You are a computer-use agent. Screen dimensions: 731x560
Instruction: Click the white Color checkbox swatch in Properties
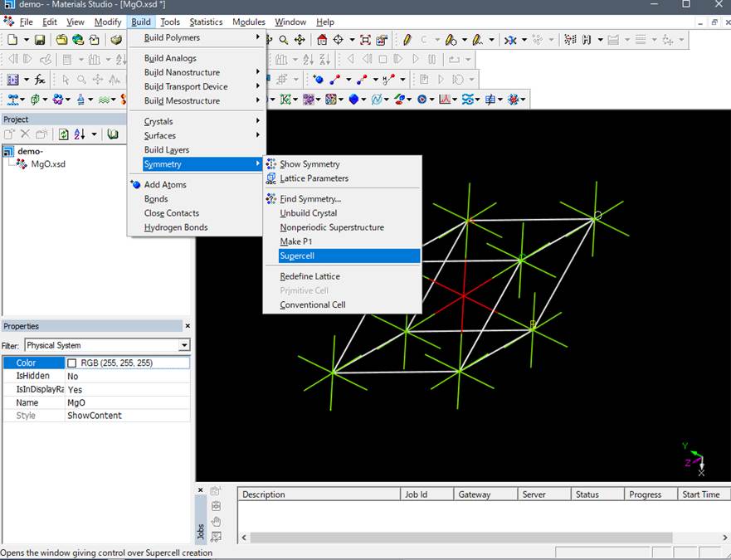click(72, 363)
